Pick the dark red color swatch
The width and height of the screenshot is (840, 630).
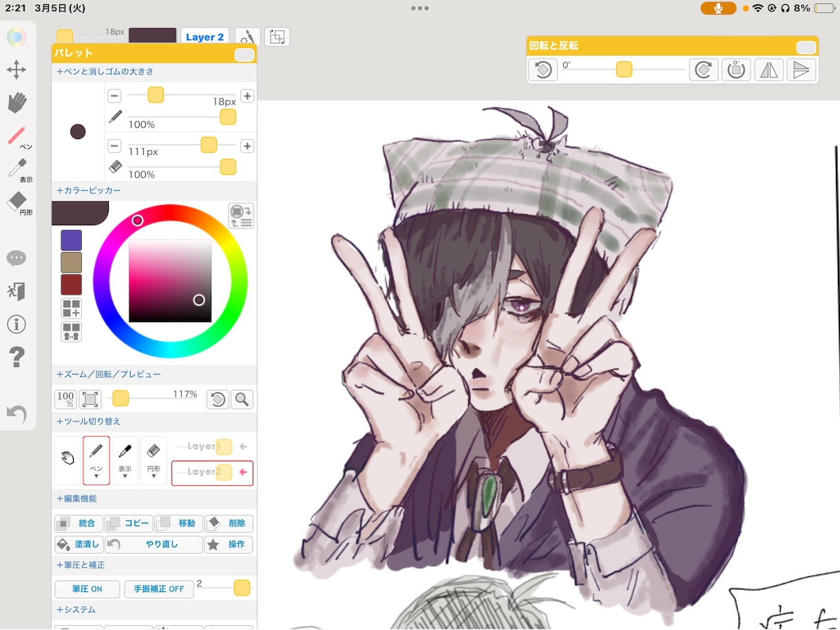(x=71, y=284)
